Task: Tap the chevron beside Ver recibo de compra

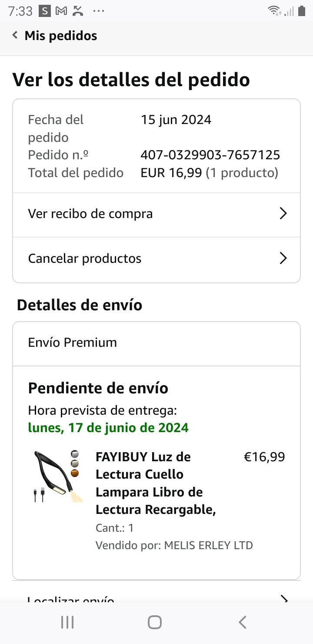Action: 283,214
